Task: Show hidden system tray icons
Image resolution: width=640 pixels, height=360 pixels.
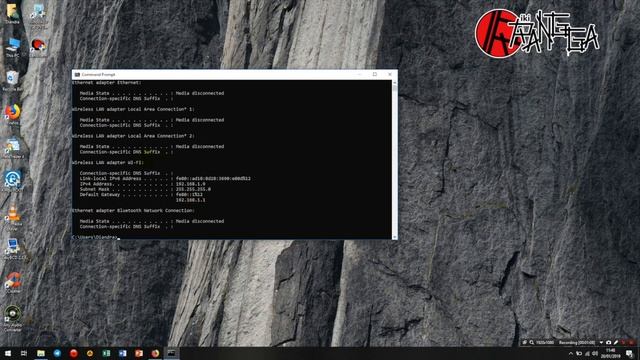Action: coord(571,353)
